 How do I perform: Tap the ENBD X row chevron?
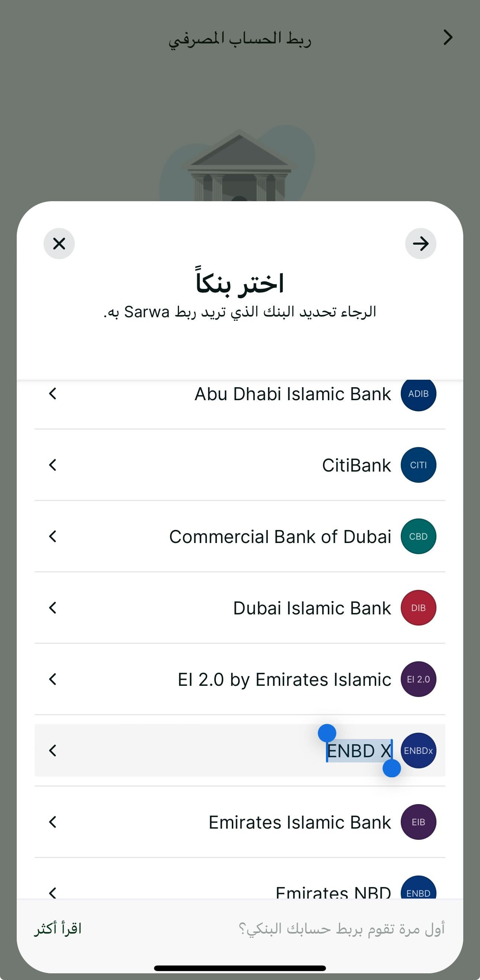pyautogui.click(x=53, y=751)
